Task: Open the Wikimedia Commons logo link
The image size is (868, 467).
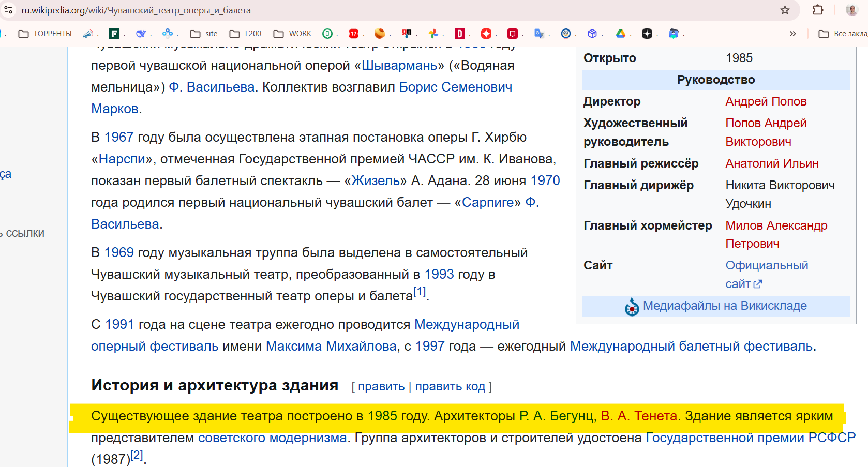Action: pos(632,307)
